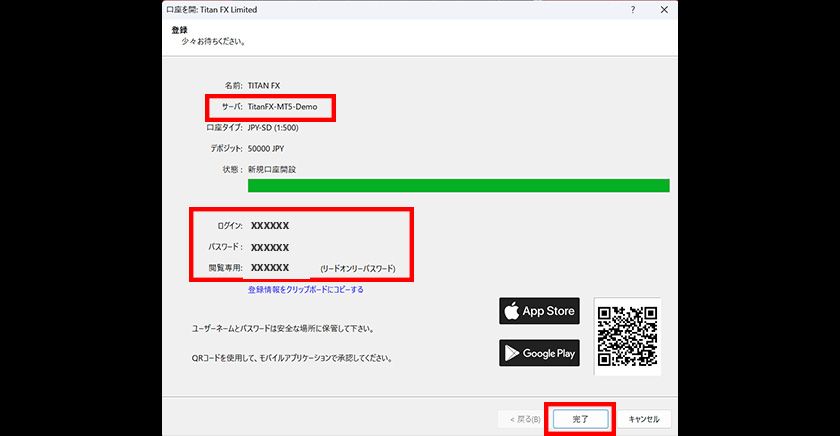Click the 50000 JPY deposit value

click(x=266, y=148)
